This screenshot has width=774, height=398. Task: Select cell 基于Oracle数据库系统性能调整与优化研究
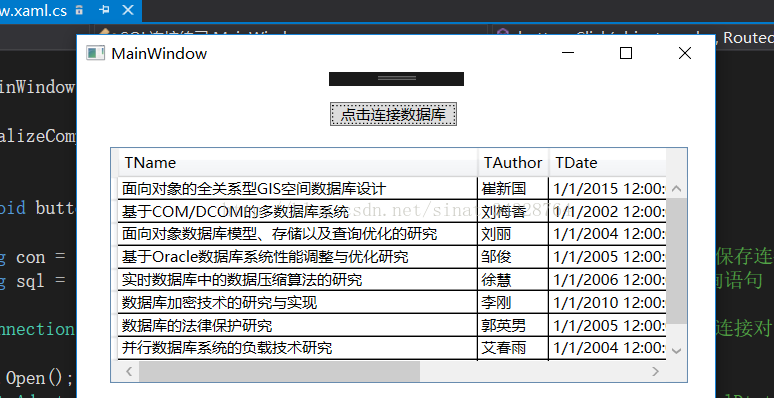coord(298,257)
